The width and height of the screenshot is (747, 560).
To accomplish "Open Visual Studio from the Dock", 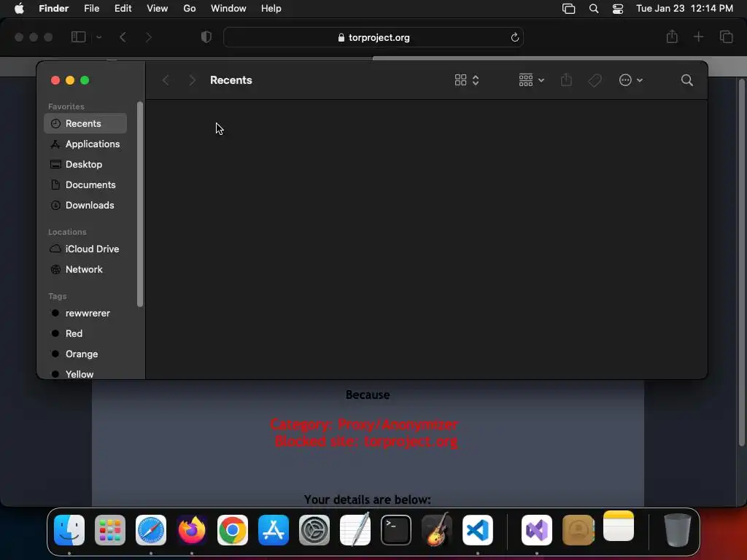I will coord(537,530).
